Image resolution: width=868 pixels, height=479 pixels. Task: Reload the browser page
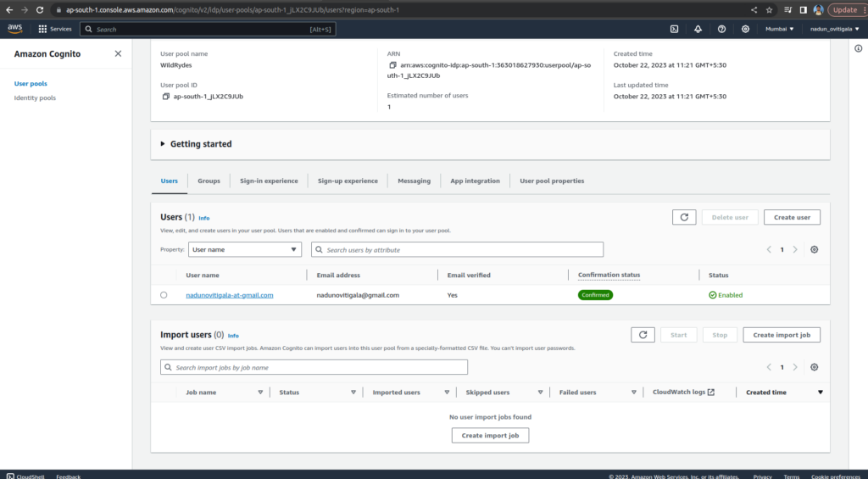[40, 10]
